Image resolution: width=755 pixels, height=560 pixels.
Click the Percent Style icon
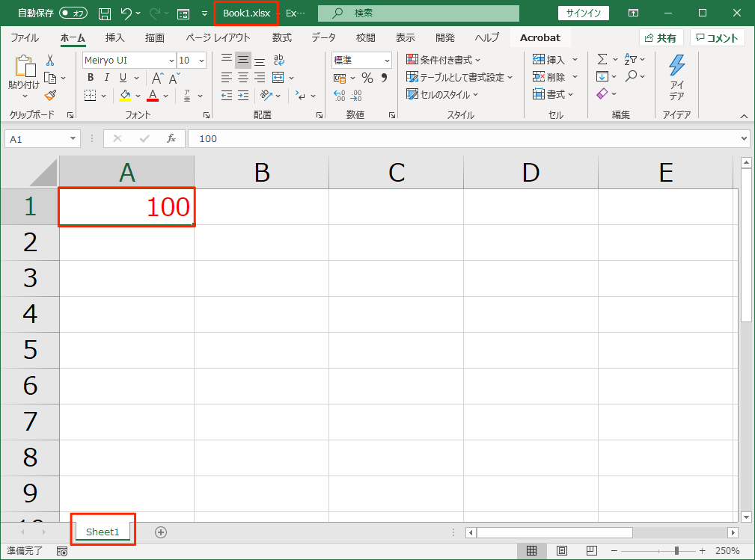point(367,78)
